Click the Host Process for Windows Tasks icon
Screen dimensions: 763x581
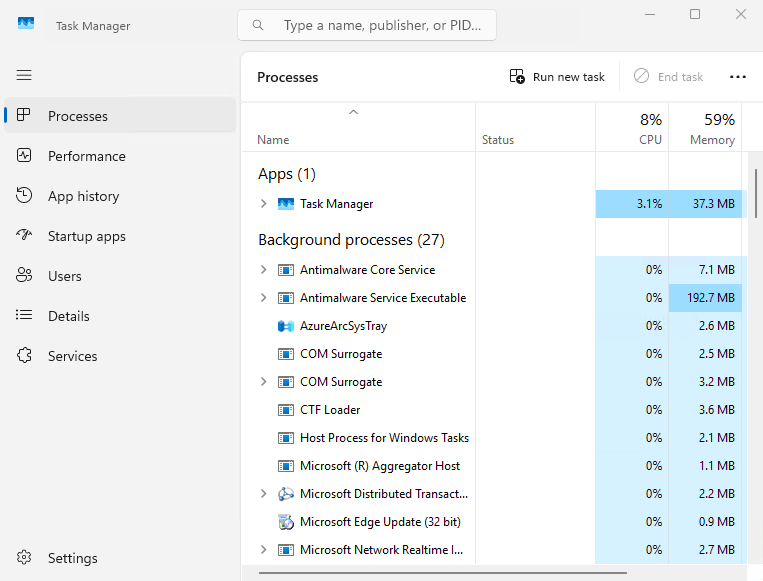[286, 438]
